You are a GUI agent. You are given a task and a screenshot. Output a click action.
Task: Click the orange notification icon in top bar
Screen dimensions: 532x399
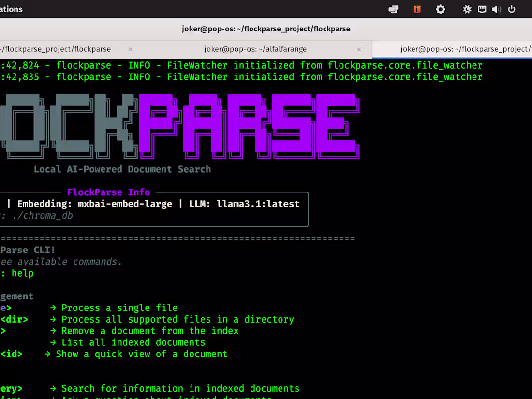click(416, 9)
